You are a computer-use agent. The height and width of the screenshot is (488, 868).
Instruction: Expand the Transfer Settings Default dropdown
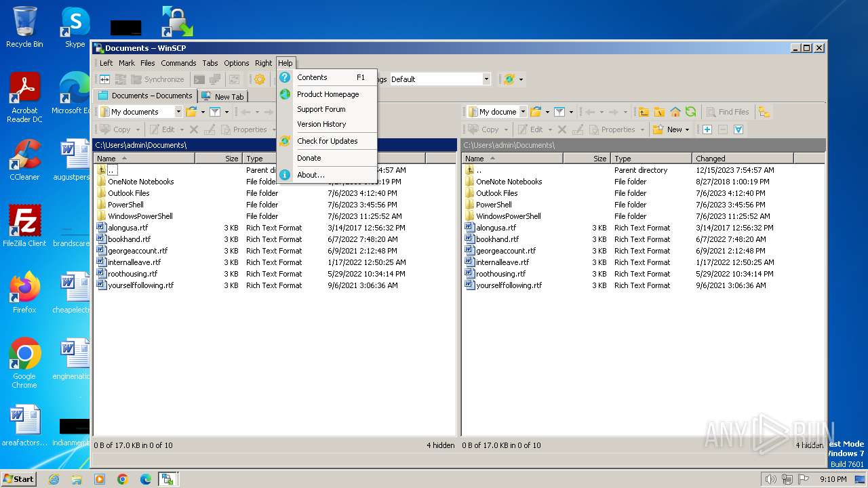[486, 79]
